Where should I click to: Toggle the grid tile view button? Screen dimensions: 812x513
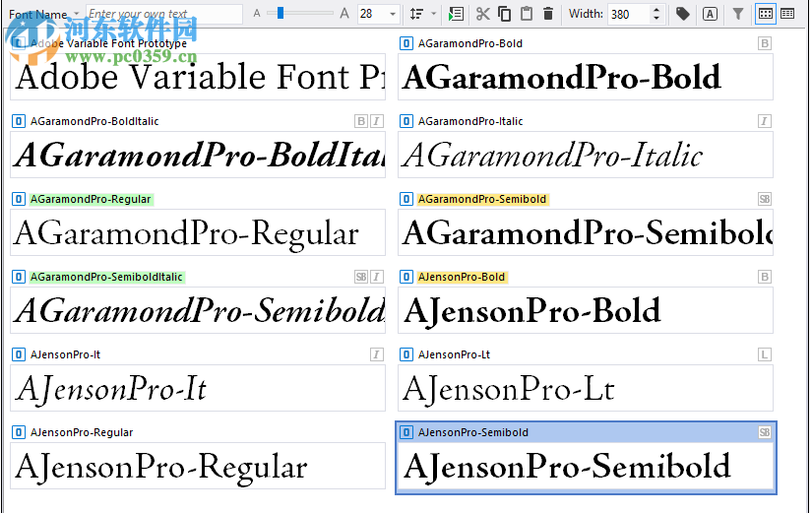click(766, 14)
